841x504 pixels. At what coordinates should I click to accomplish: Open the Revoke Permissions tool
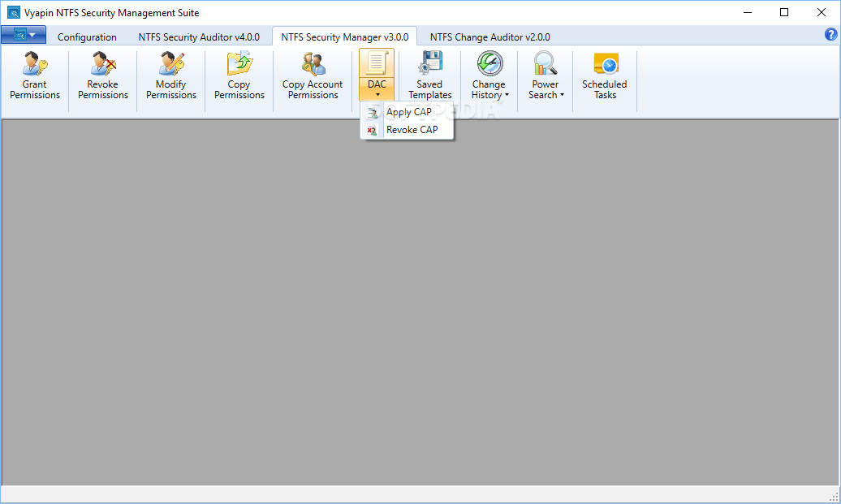click(103, 75)
